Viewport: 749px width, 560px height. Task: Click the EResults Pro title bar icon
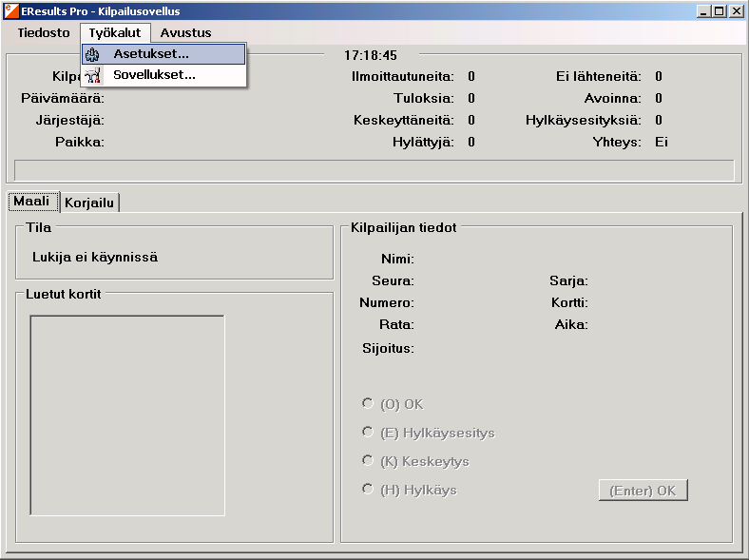11,11
